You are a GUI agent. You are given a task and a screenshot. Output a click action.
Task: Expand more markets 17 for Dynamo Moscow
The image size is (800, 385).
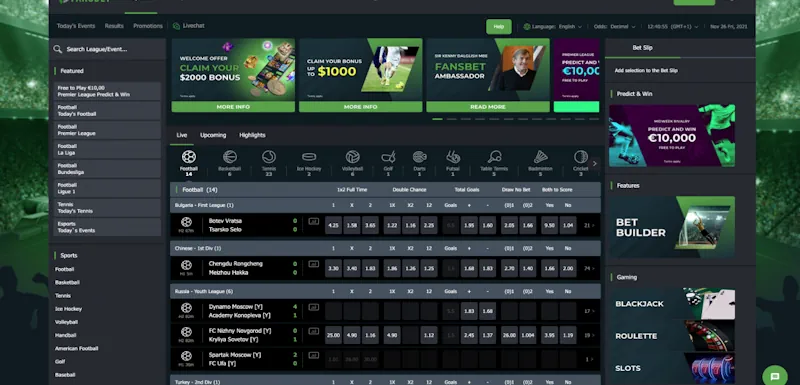point(589,311)
